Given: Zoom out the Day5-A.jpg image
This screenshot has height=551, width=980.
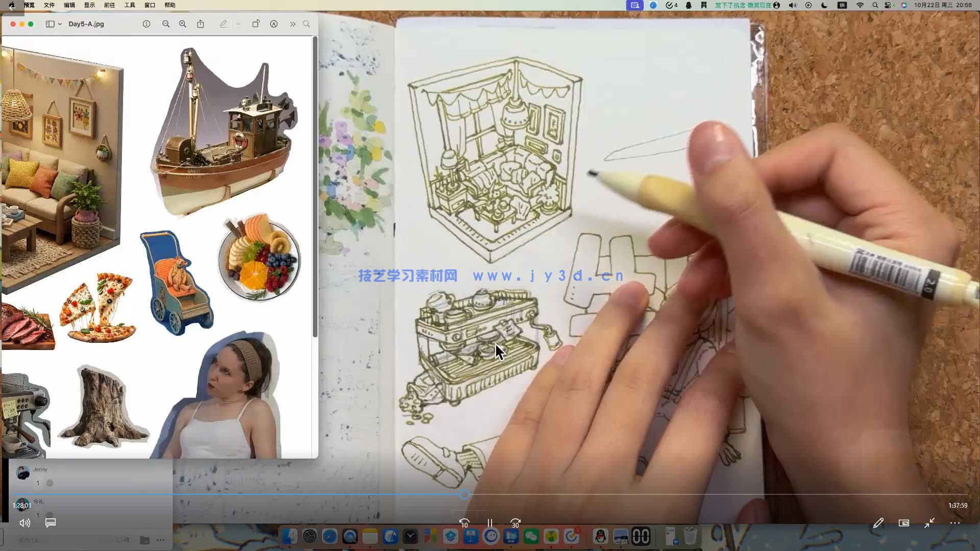Looking at the screenshot, I should pos(166,24).
